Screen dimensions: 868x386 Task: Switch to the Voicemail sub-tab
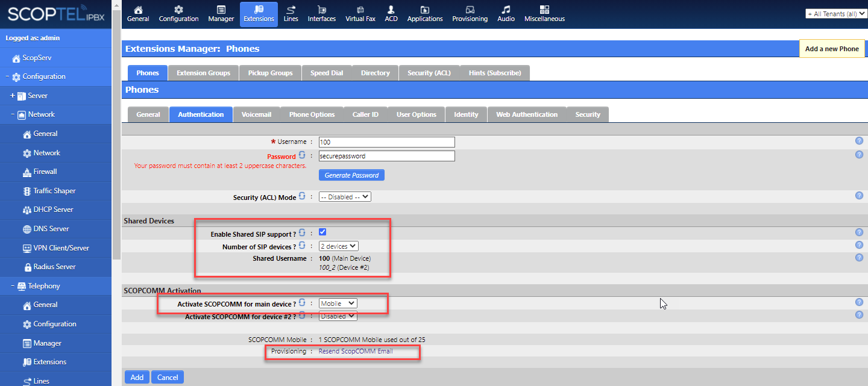[x=256, y=114]
